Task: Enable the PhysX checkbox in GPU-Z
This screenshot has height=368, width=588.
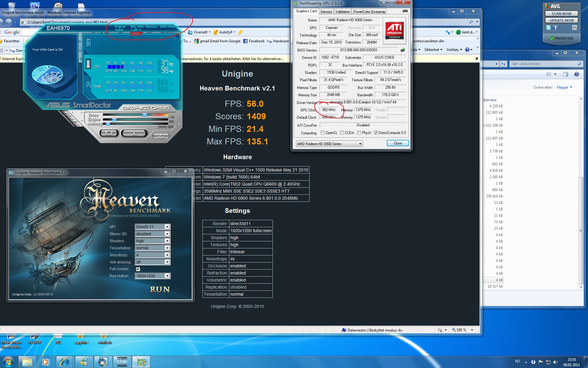Action: pos(359,133)
